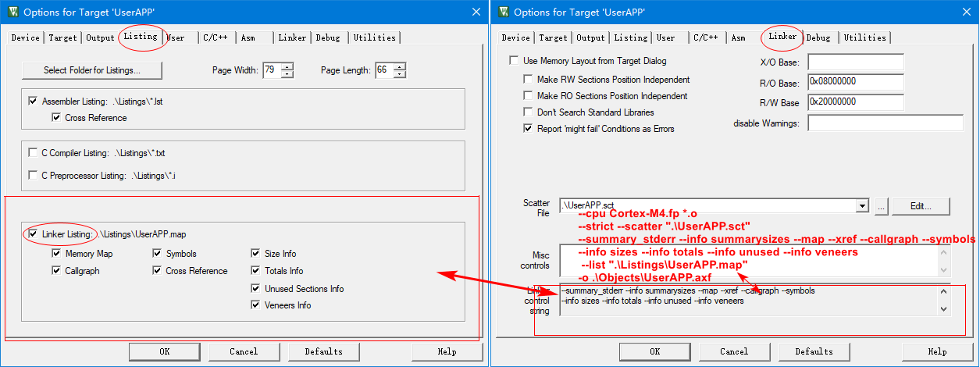This screenshot has height=367, width=980.
Task: Open the Device tab in the left dialog
Action: point(25,37)
